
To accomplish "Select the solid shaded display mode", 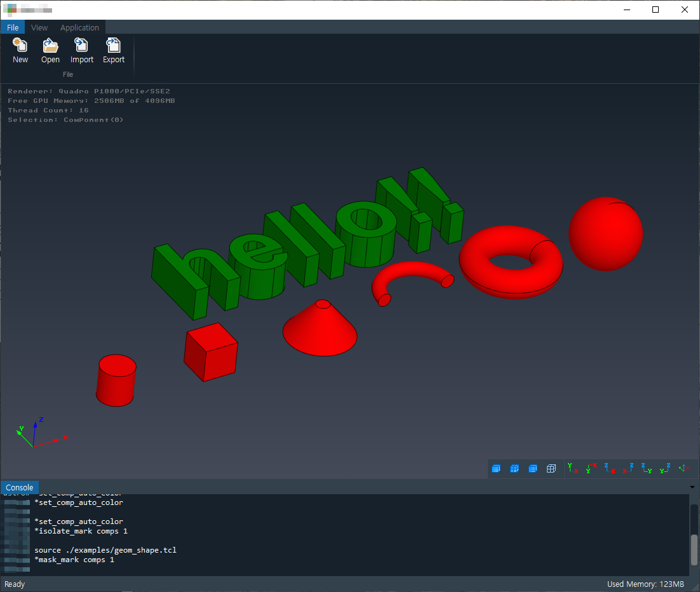I will 496,468.
